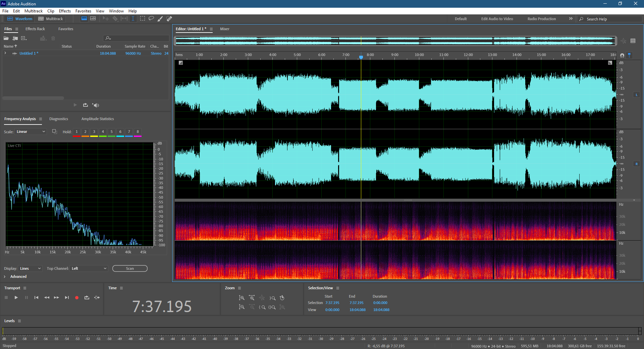
Task: Open the Scale Linear dropdown
Action: [x=31, y=132]
